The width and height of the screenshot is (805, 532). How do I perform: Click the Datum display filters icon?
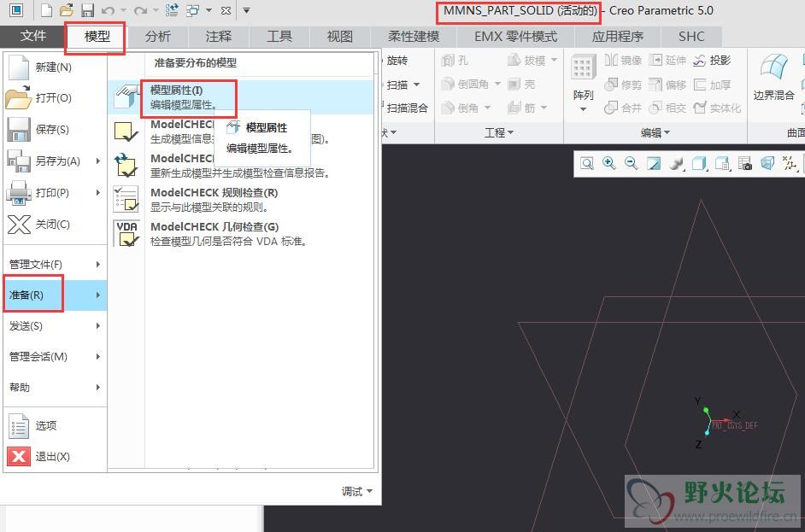coord(790,163)
